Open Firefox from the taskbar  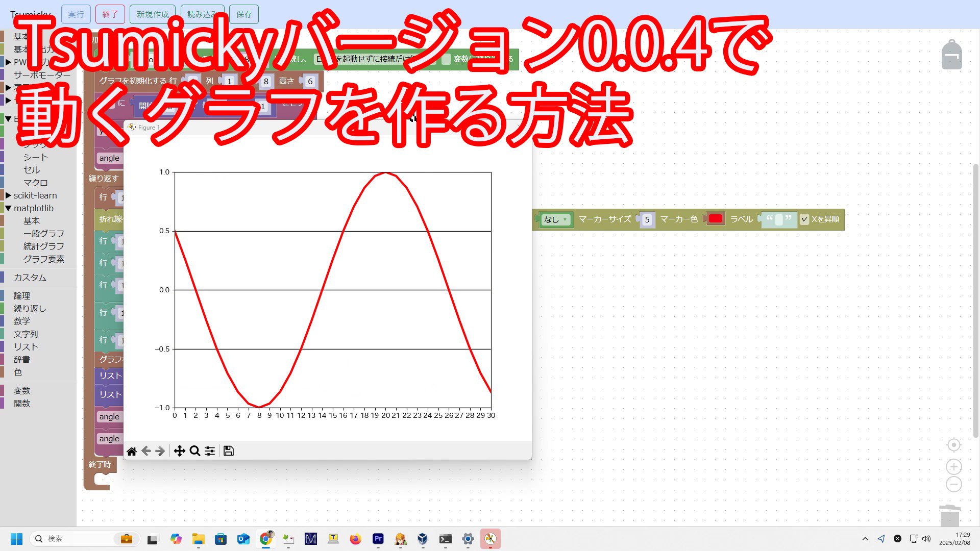[356, 539]
